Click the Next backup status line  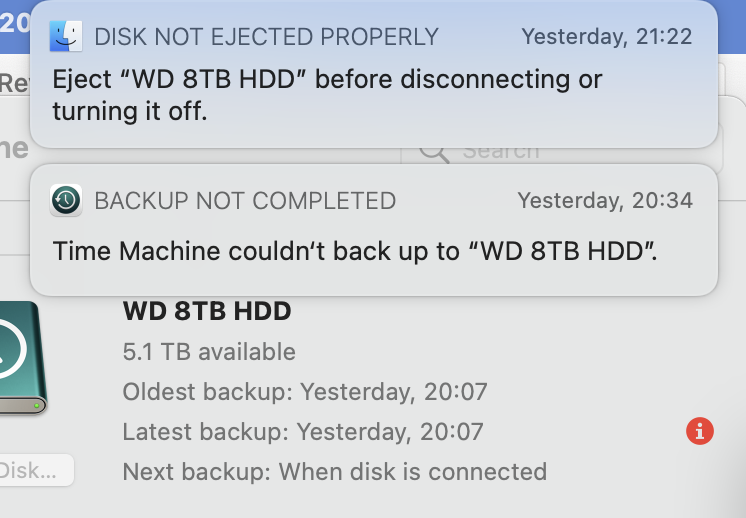coord(334,470)
